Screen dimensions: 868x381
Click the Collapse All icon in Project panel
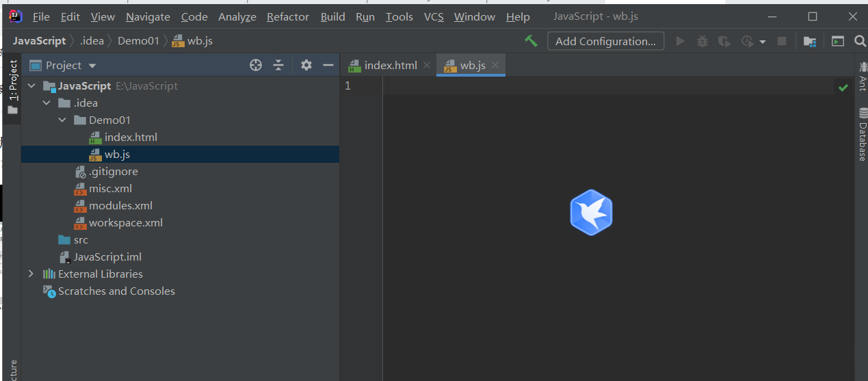[278, 65]
